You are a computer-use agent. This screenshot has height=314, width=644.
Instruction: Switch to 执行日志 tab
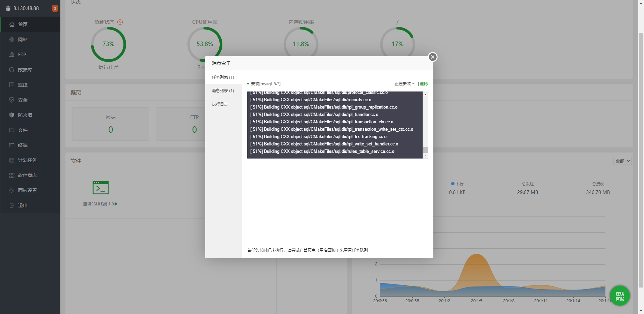[x=220, y=104]
